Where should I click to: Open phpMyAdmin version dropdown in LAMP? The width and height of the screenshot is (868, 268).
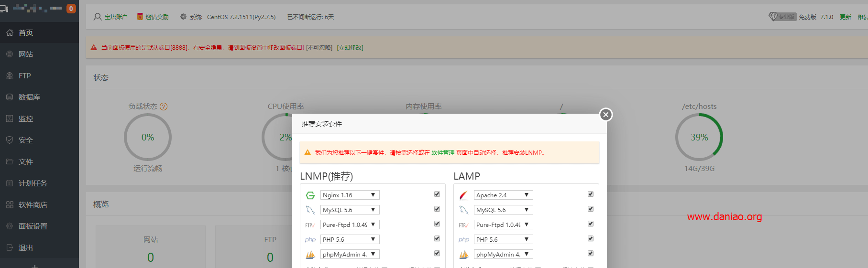coord(504,254)
